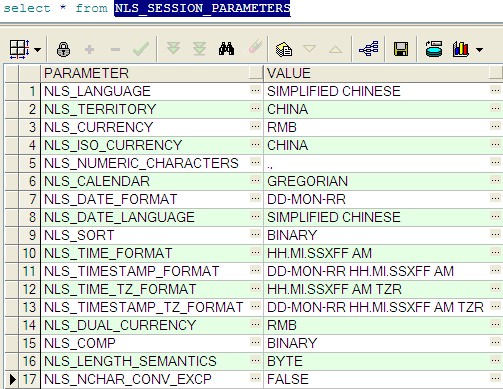Click the fetch last page arrow icon
Viewport: 503px width, 389px height.
tap(199, 49)
